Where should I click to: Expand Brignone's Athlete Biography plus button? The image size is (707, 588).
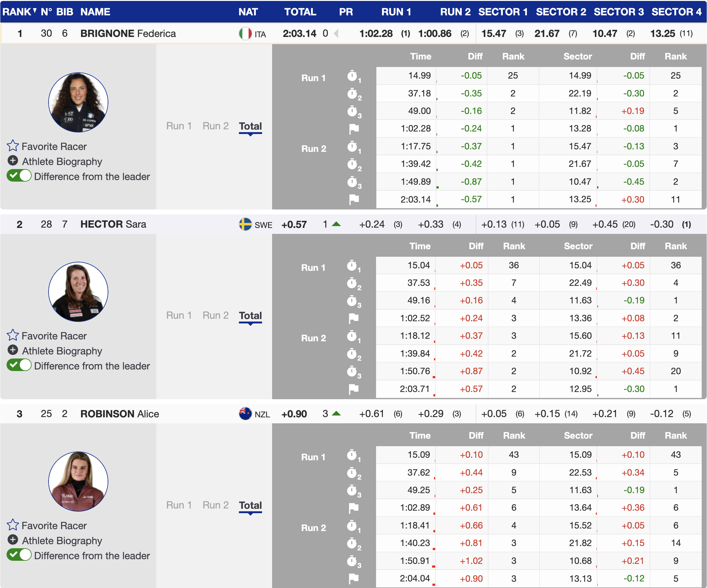[x=13, y=161]
